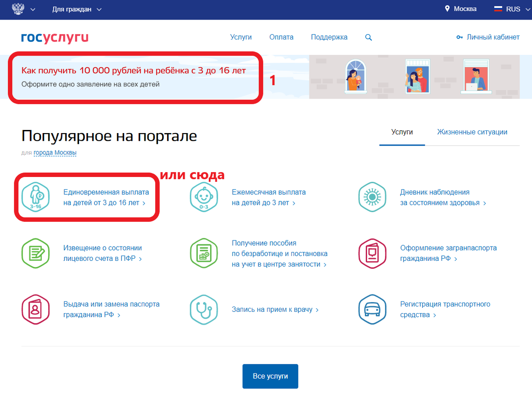
Task: Click the 3-16 child payment hexagon icon
Action: tap(35, 197)
